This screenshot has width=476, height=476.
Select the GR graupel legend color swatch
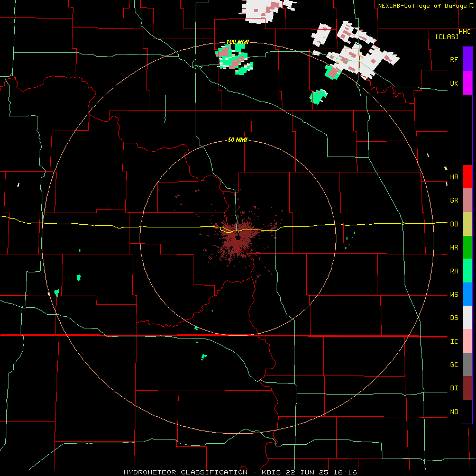[467, 200]
